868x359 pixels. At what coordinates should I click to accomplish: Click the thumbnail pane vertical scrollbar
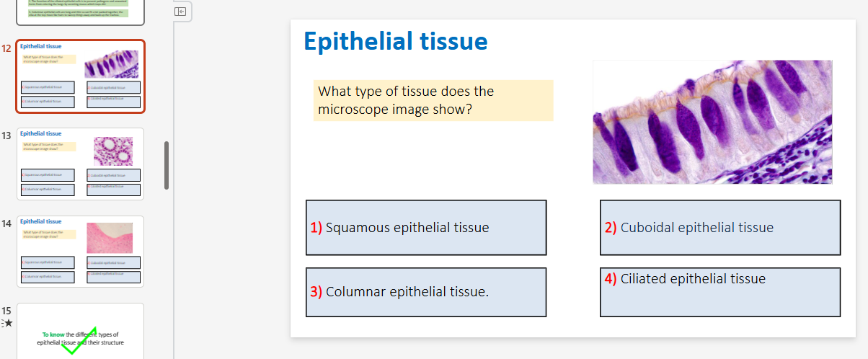pos(167,165)
